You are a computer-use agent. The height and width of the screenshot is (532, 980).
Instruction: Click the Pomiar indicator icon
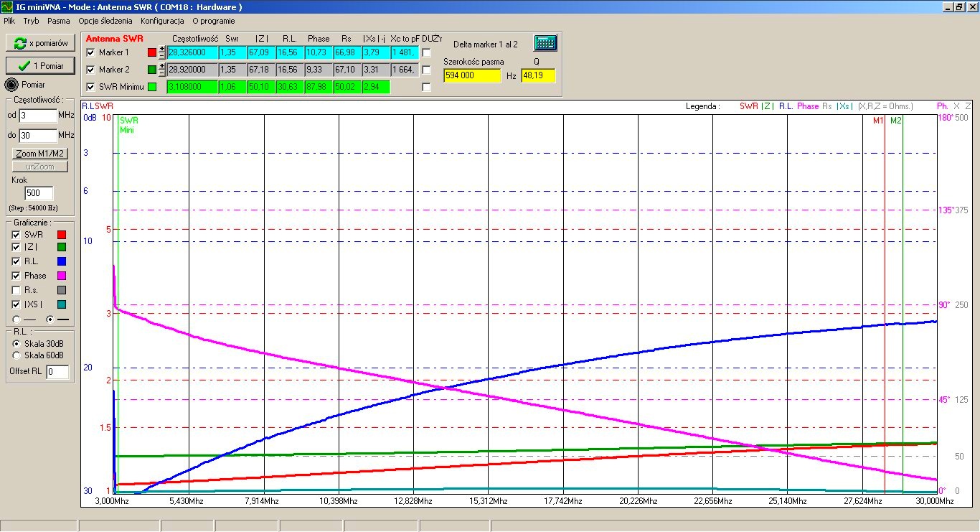click(11, 84)
